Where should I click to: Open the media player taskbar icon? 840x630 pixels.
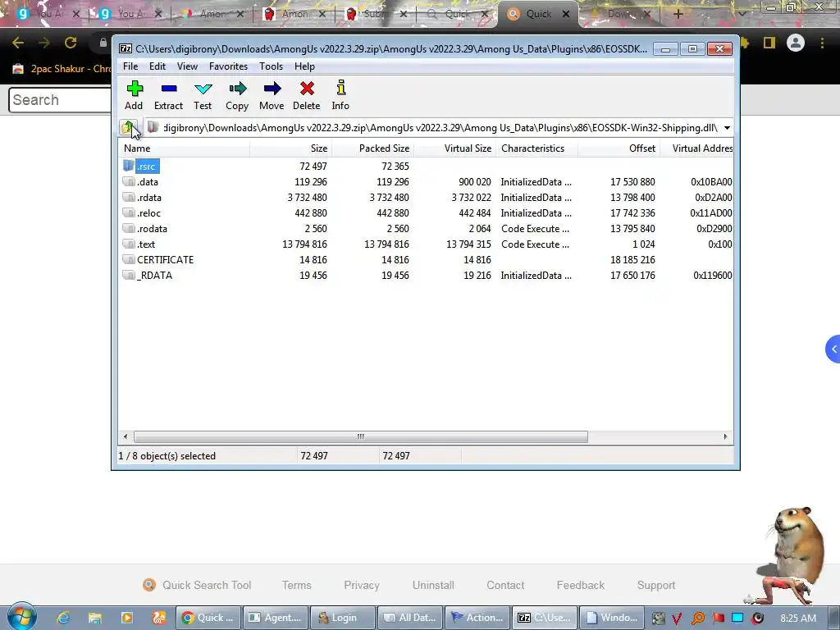(x=127, y=618)
